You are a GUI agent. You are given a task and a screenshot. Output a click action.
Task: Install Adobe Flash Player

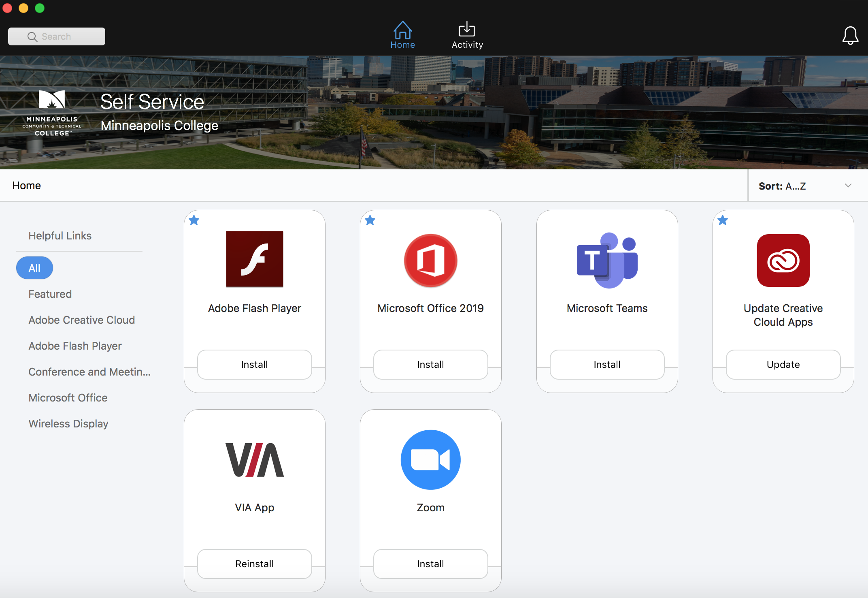pyautogui.click(x=255, y=365)
